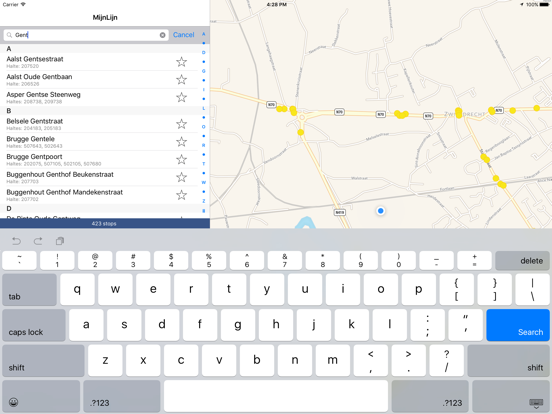
Task: Jump to letter Z in index
Action: pyautogui.click(x=203, y=201)
